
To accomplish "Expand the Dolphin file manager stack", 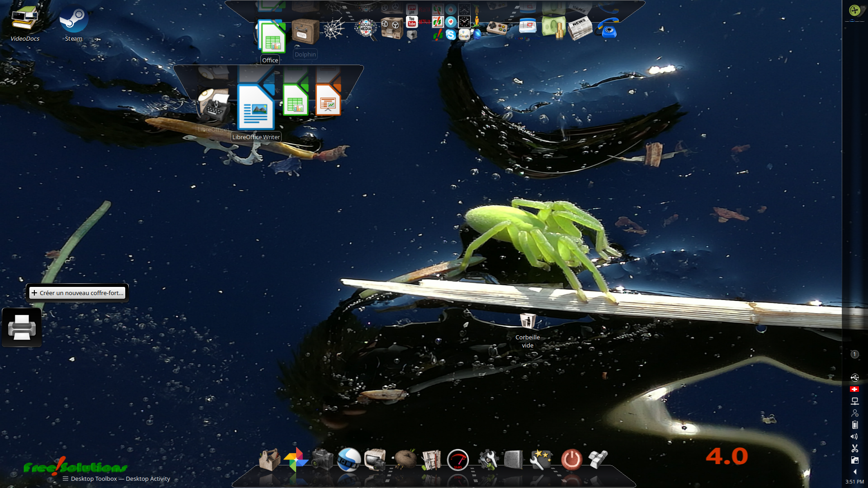I will coord(305,32).
